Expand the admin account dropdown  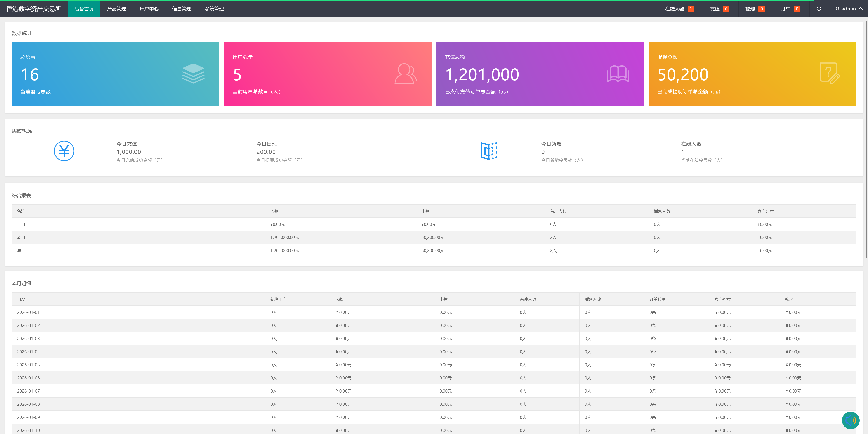point(861,9)
